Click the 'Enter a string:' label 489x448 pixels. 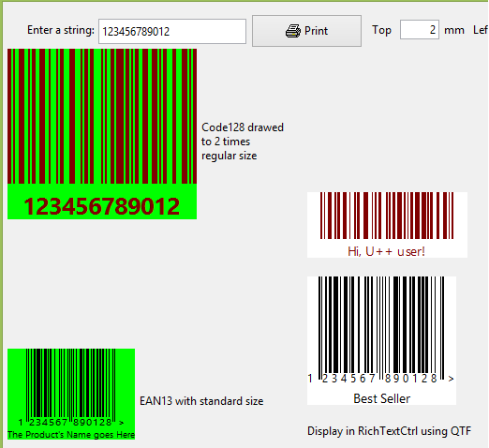click(x=61, y=30)
